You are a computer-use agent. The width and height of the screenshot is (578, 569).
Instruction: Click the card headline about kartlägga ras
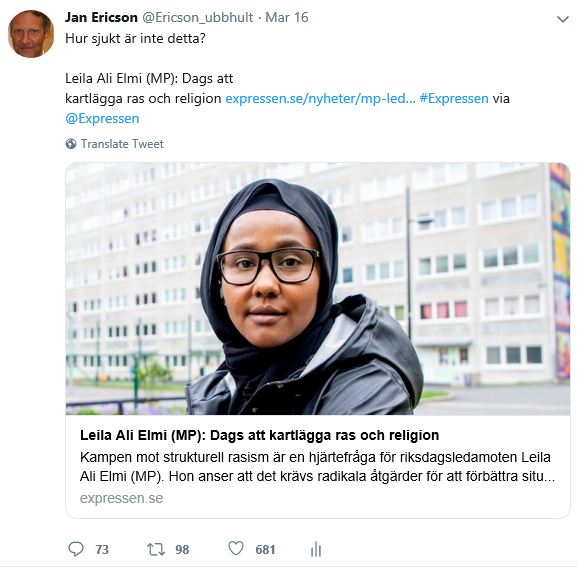click(260, 435)
